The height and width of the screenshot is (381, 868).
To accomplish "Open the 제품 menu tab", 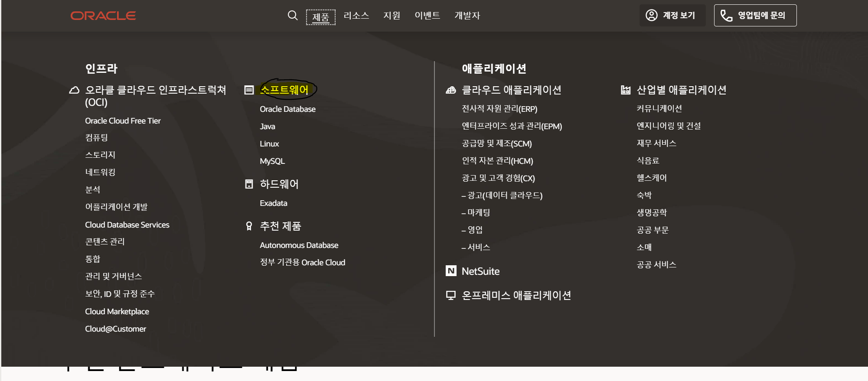I will (321, 17).
